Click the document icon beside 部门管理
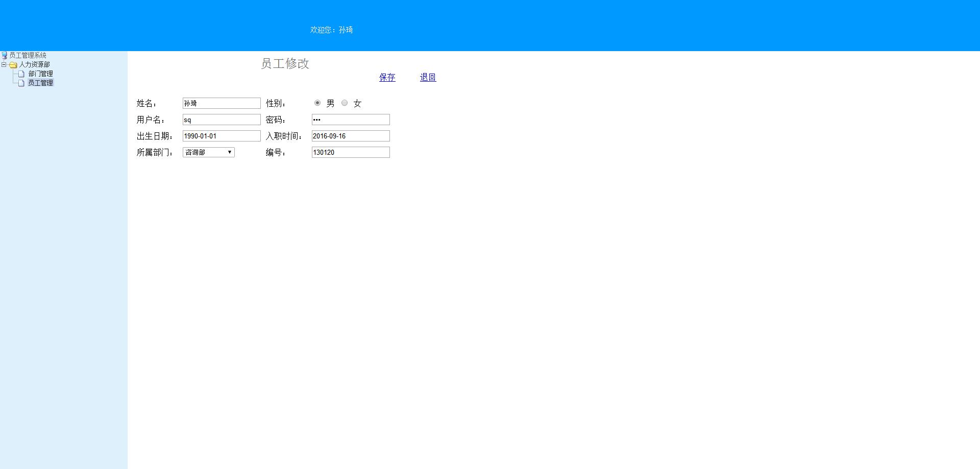 tap(21, 74)
